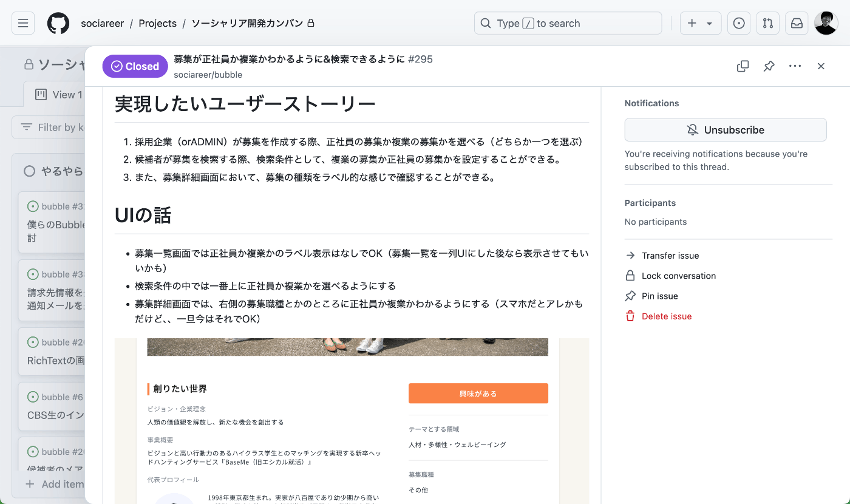Click the trash icon beside Delete issue
This screenshot has width=850, height=504.
(x=630, y=316)
